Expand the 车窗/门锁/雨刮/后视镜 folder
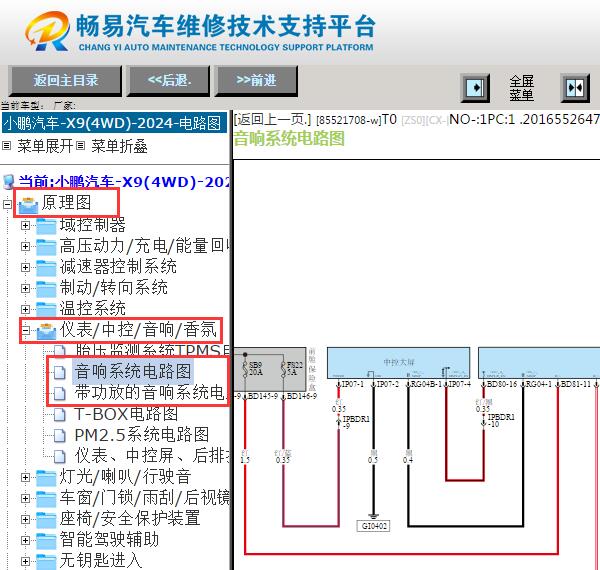600x570 pixels. coord(25,498)
